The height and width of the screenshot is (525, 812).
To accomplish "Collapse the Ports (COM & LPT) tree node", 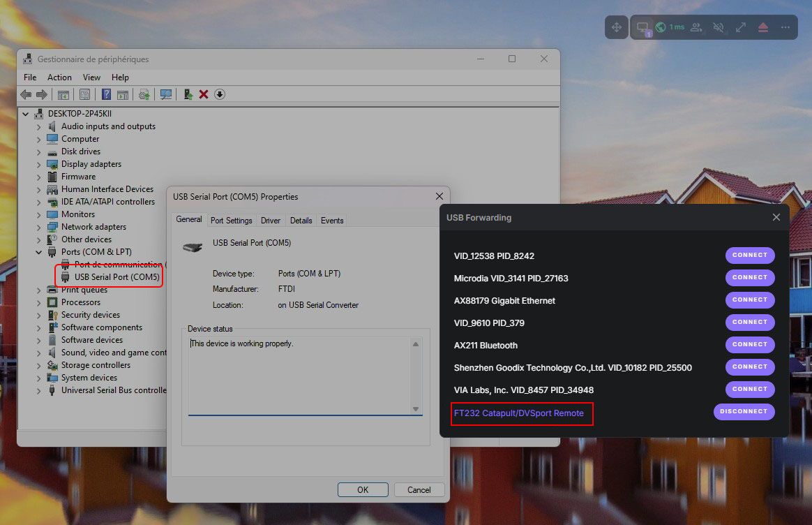I will pos(39,252).
